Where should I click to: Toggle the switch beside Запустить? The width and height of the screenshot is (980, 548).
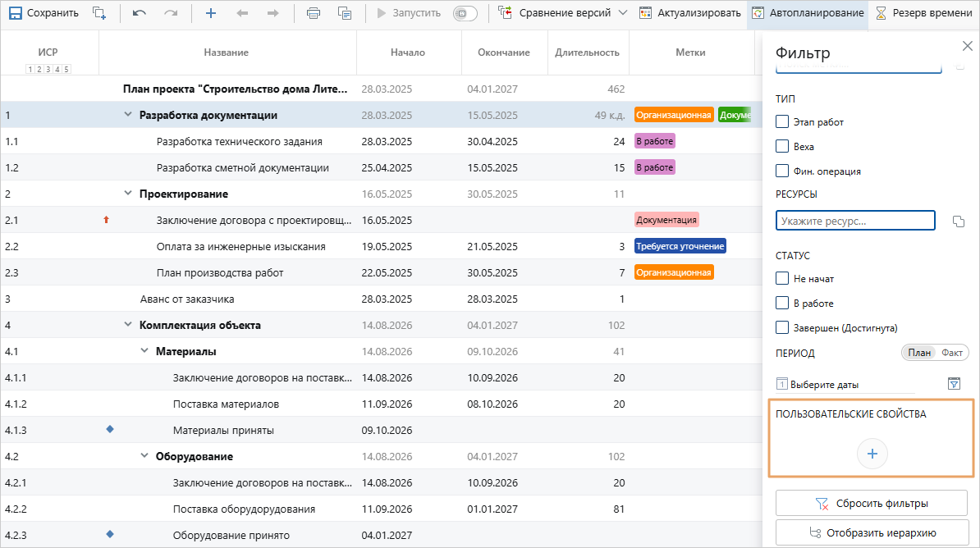[x=465, y=13]
